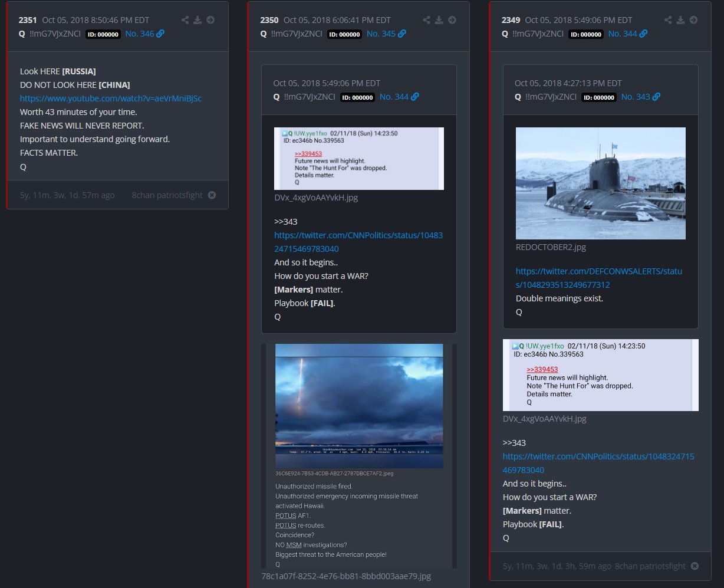Click link icon beside No. 344 in quoted post of 2350

pyautogui.click(x=415, y=97)
